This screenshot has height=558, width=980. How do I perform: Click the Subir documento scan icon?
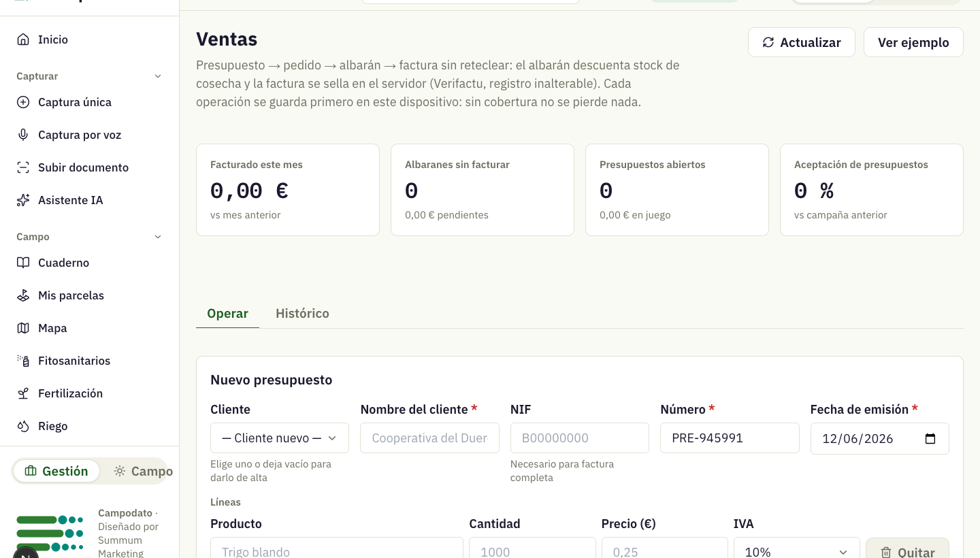point(23,167)
